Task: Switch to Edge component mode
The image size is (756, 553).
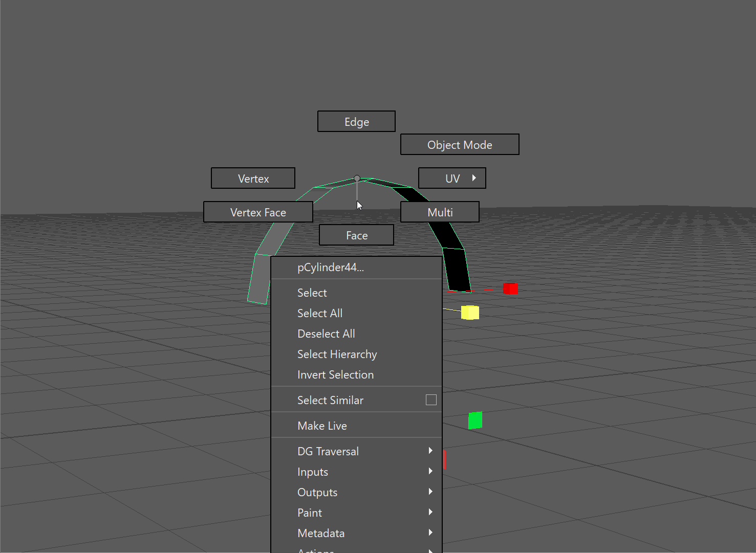Action: click(356, 122)
